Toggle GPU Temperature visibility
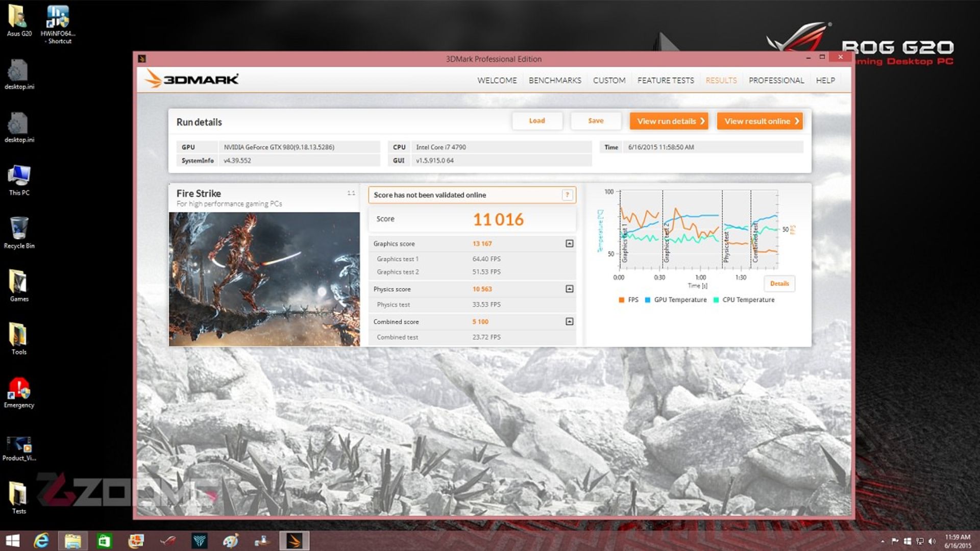The width and height of the screenshot is (980, 551). tap(679, 299)
